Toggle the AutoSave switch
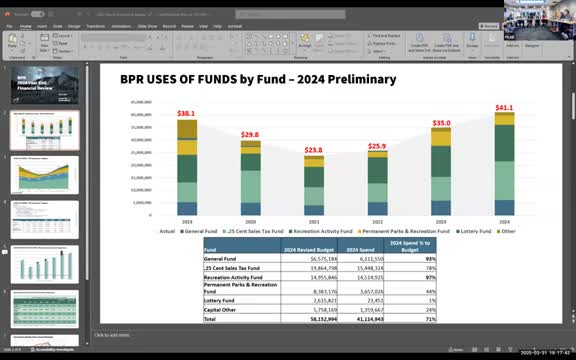Image resolution: width=576 pixels, height=360 pixels. tap(37, 14)
